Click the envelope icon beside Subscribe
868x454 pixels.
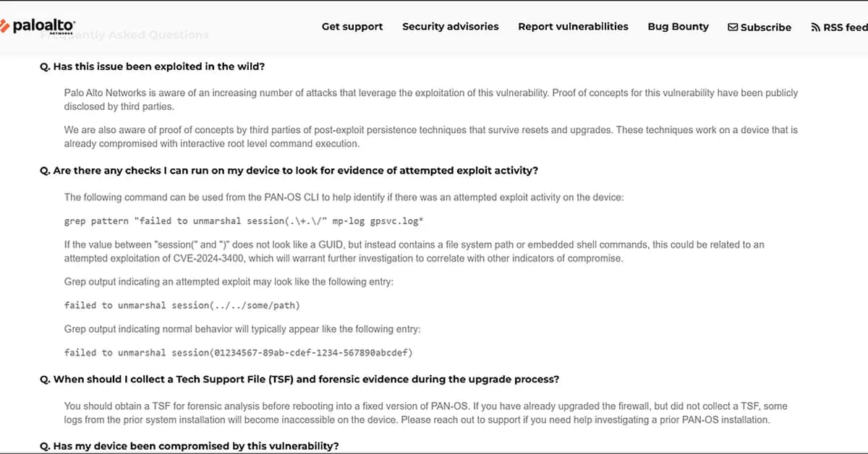734,27
